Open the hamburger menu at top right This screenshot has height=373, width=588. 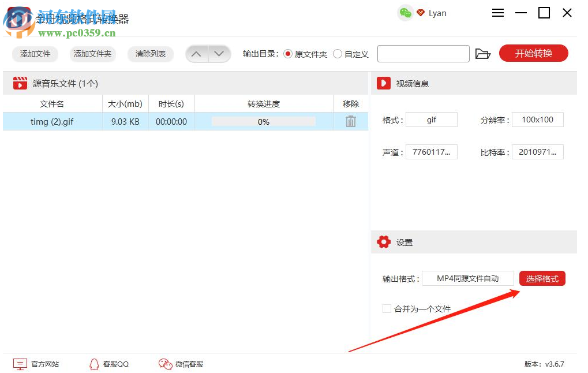point(498,13)
